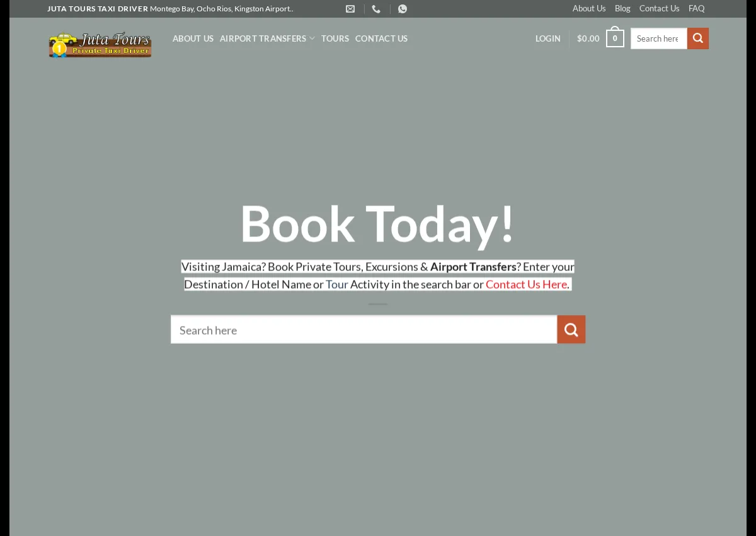756x536 pixels.
Task: Open About Us in main navigation
Action: pos(193,38)
